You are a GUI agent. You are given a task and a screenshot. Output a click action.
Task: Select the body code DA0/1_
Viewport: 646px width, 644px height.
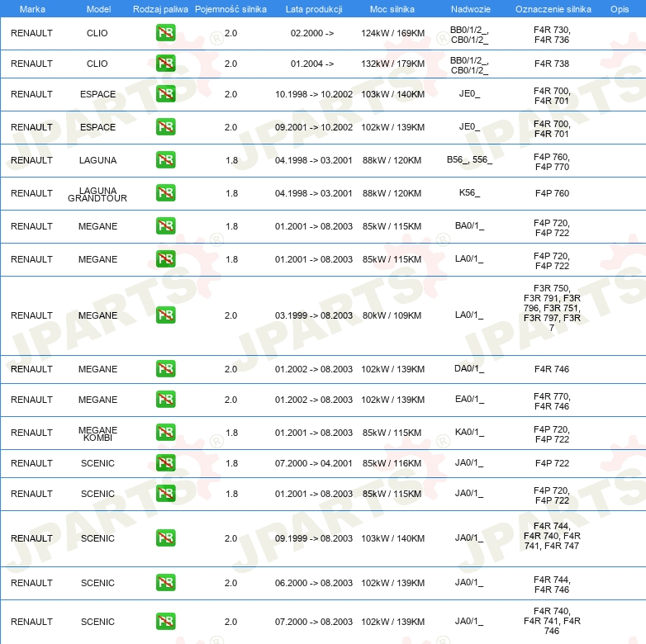469,368
